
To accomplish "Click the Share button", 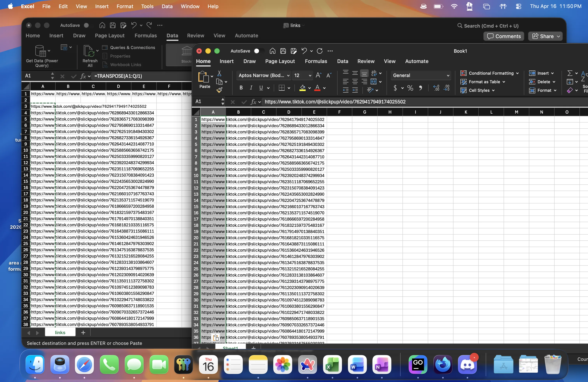I will click(545, 36).
